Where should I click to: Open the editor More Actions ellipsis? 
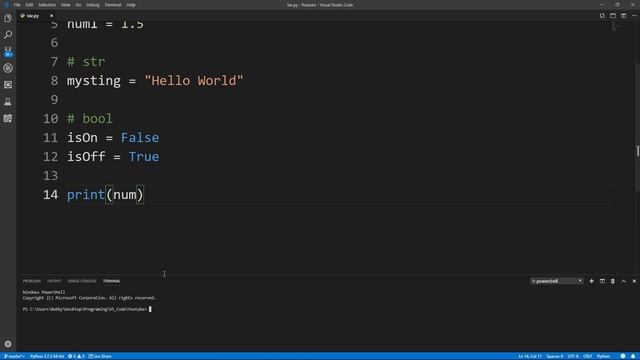click(634, 16)
